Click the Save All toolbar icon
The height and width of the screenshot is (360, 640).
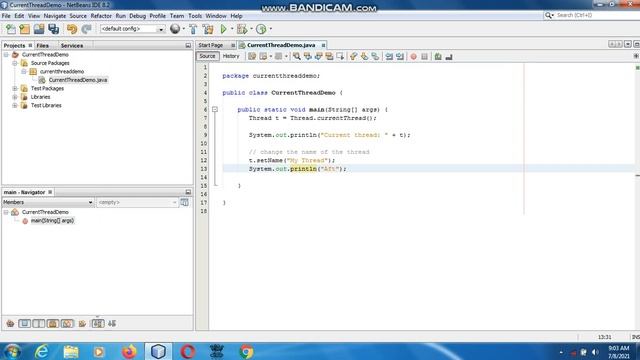coord(53,29)
